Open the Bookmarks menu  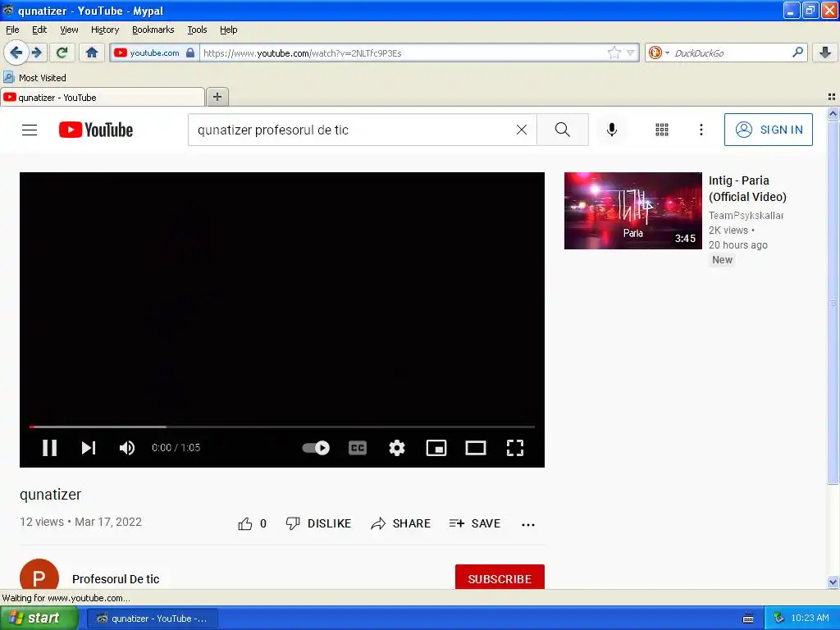tap(153, 30)
